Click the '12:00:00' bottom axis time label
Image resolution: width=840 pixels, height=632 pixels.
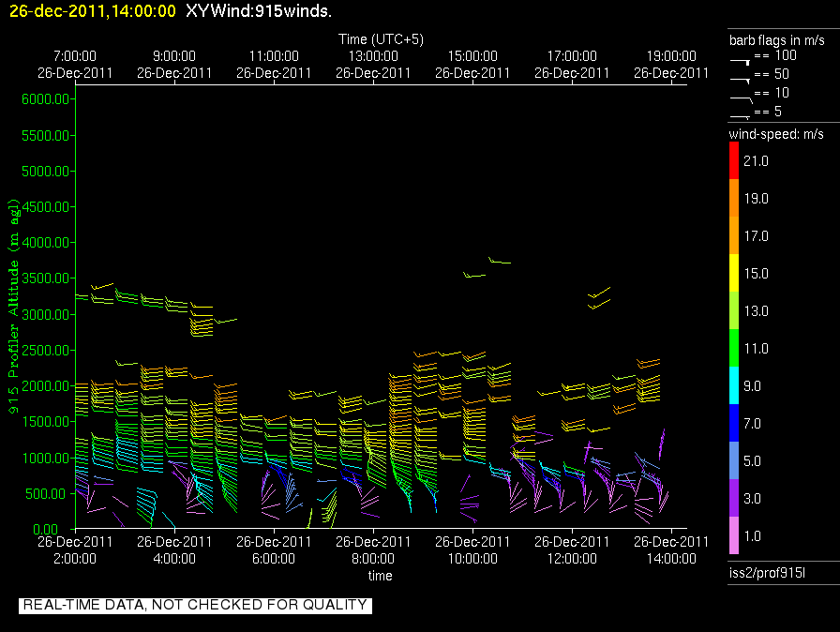pos(572,559)
